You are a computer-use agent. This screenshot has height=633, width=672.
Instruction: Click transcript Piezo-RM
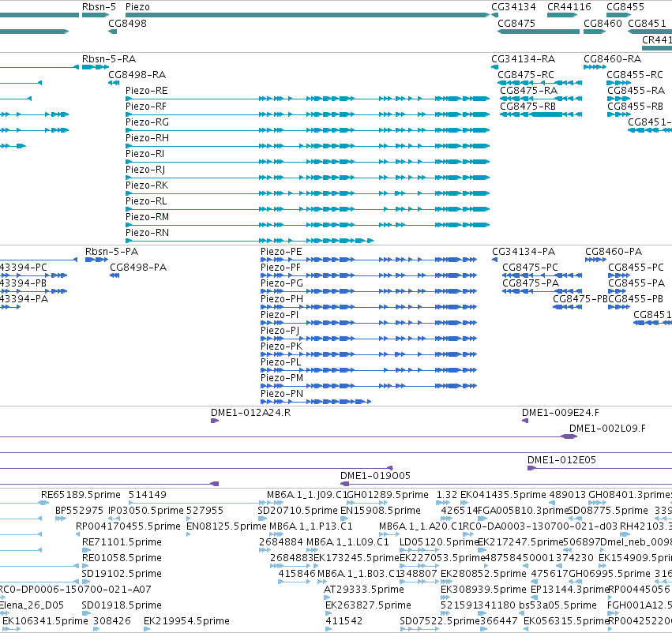tap(307, 225)
